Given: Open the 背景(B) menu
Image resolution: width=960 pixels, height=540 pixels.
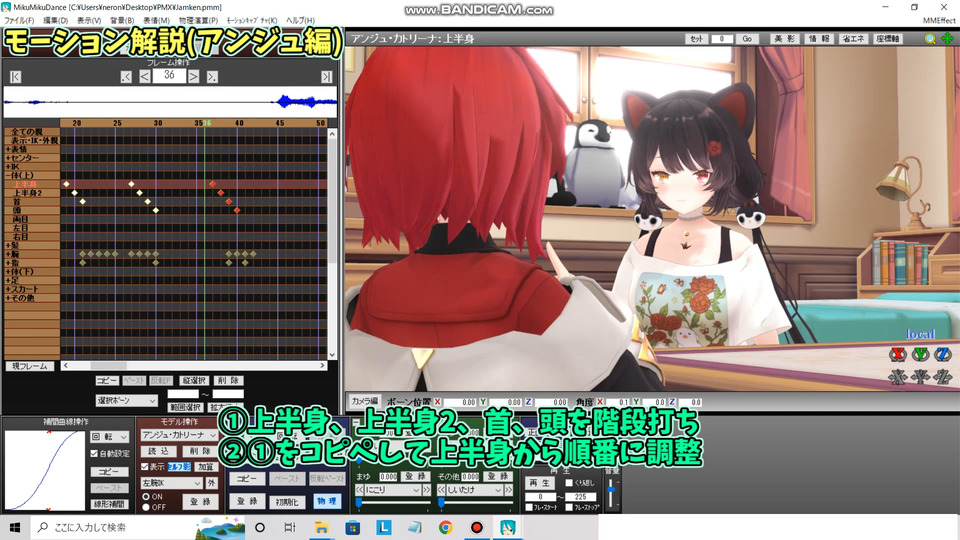Looking at the screenshot, I should coord(122,20).
